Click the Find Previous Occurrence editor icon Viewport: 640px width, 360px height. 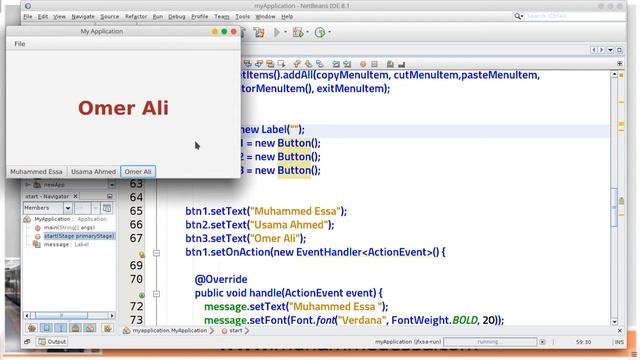(247, 64)
